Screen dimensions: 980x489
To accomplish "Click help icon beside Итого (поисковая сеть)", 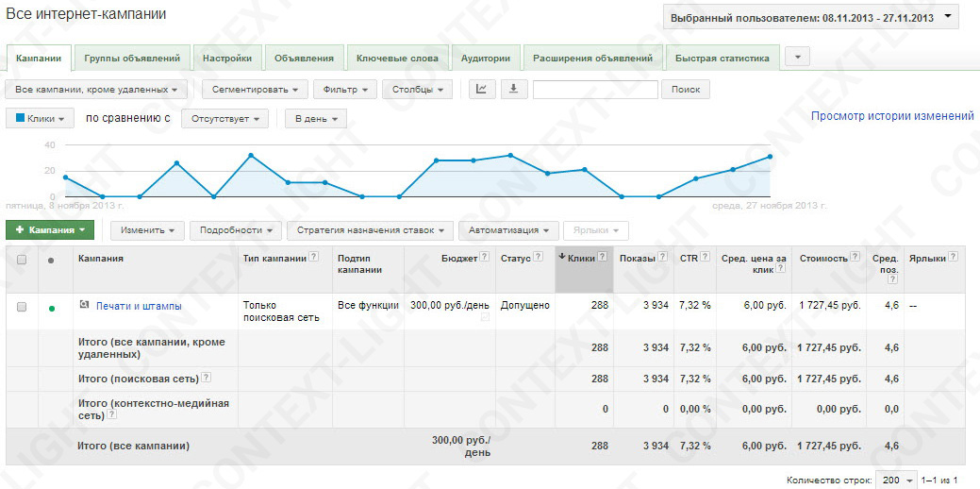I will pyautogui.click(x=206, y=378).
